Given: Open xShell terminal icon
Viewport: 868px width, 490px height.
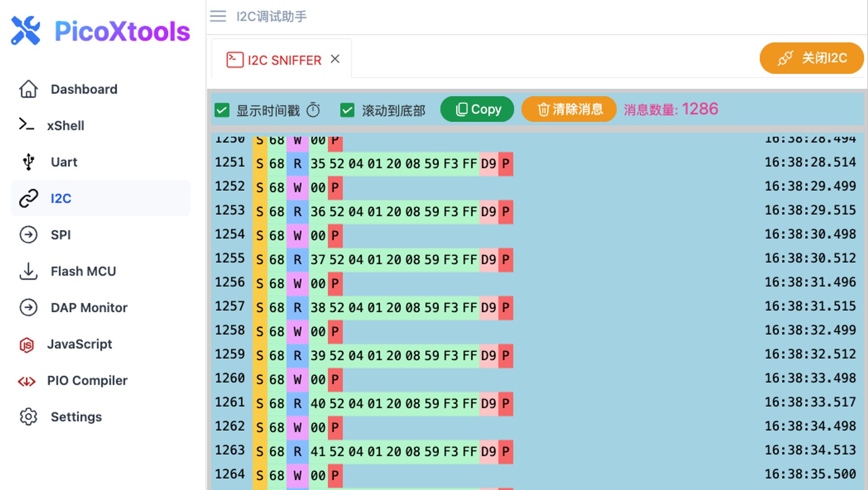Looking at the screenshot, I should [26, 125].
